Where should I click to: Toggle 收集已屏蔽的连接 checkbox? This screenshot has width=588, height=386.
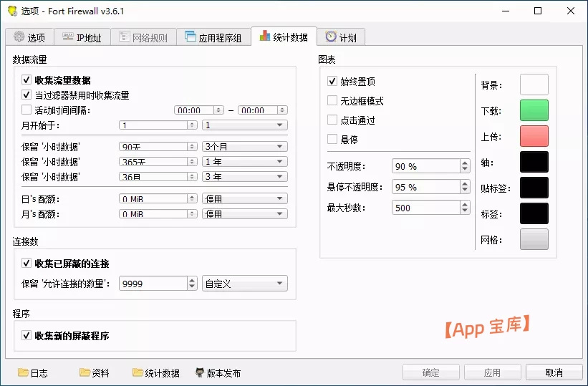coord(26,264)
